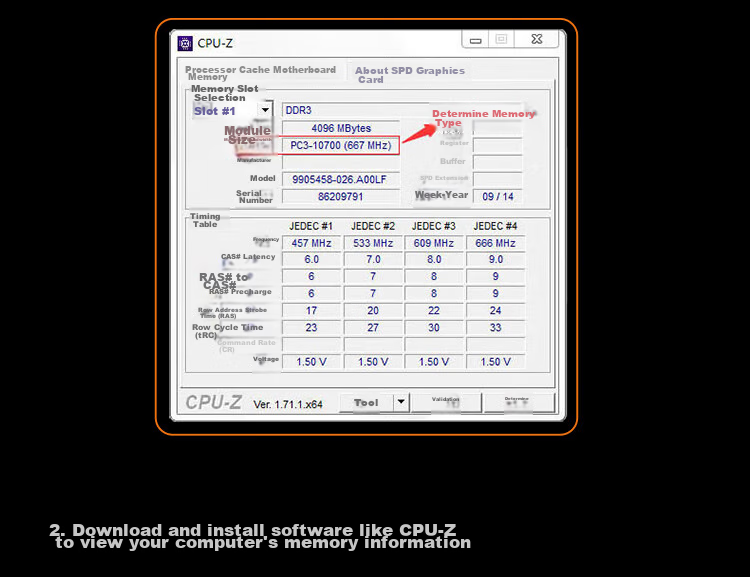Close the CPU-Z window

click(537, 39)
